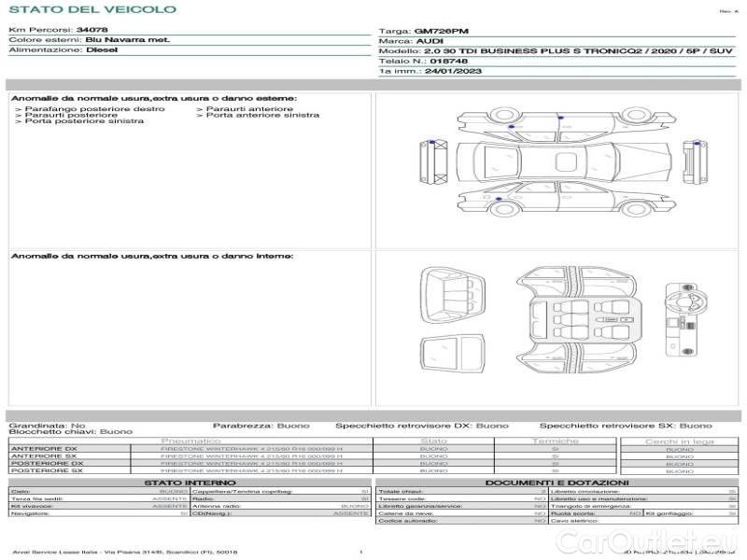Image resolution: width=747 pixels, height=560 pixels.
Task: Click the 'Pneumatico' column header
Action: pyautogui.click(x=190, y=441)
